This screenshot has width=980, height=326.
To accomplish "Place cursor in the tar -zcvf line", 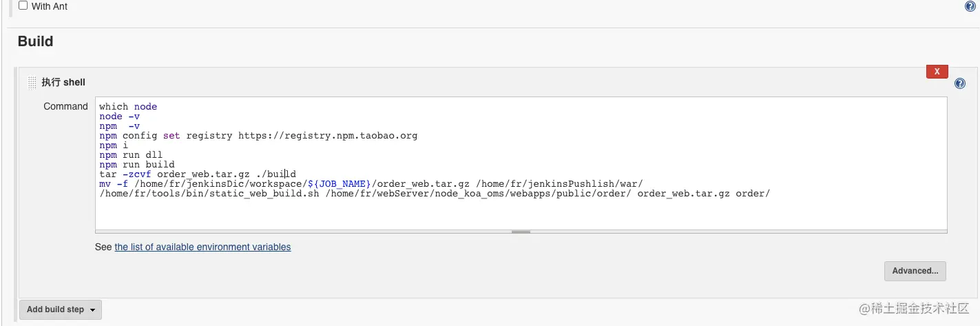I will (x=197, y=174).
